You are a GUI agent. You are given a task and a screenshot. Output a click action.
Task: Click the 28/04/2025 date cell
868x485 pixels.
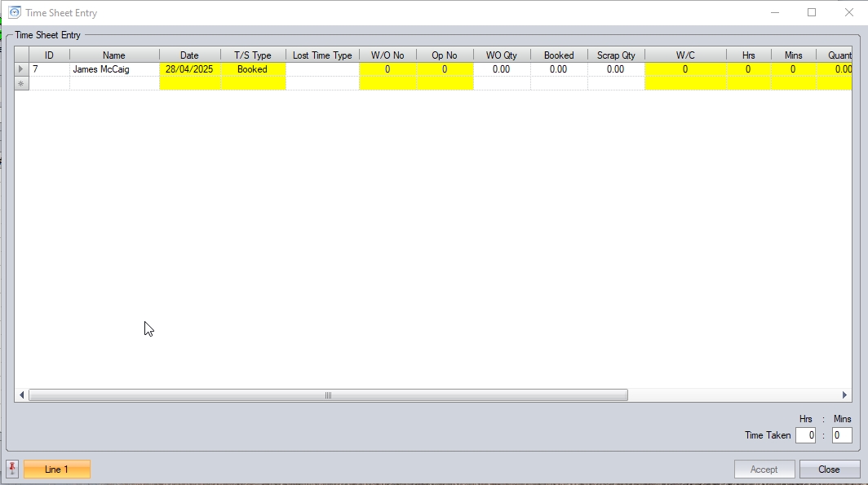click(189, 69)
